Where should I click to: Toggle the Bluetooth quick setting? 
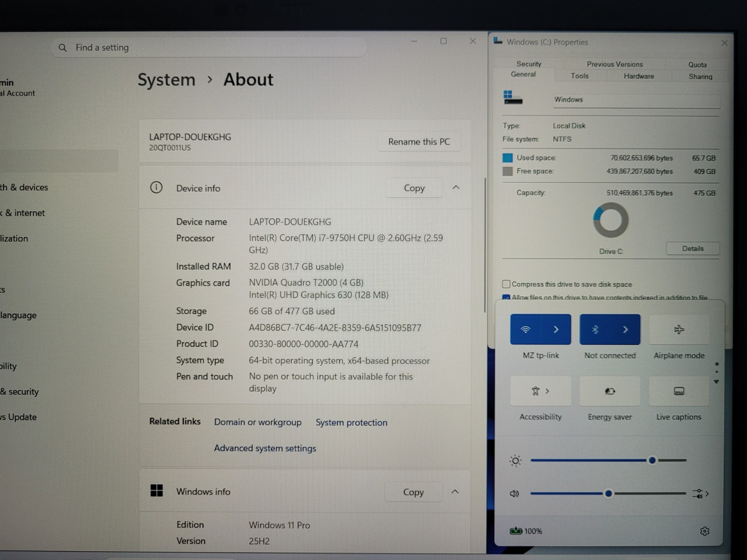[x=595, y=329]
